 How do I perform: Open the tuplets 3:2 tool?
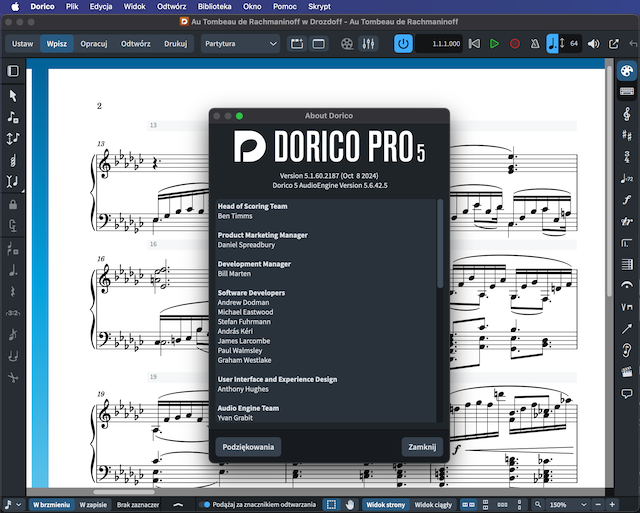13,313
